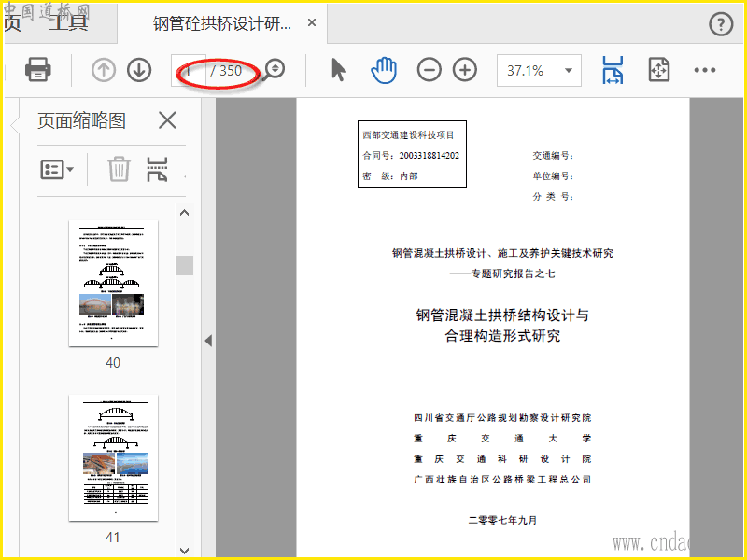747x560 pixels.
Task: Click the contract number 2003318814202 text
Action: (x=430, y=155)
